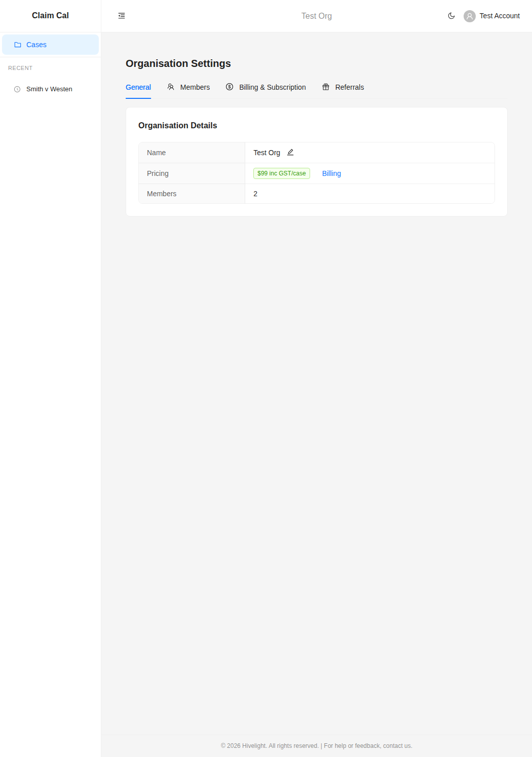Click the Claim Cal app title
Viewport: 532px width, 757px height.
pyautogui.click(x=50, y=15)
